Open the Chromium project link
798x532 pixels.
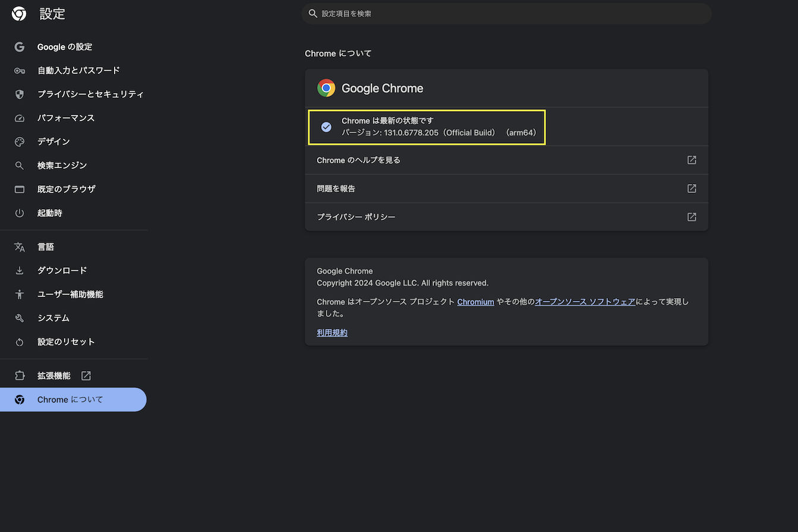coord(476,302)
